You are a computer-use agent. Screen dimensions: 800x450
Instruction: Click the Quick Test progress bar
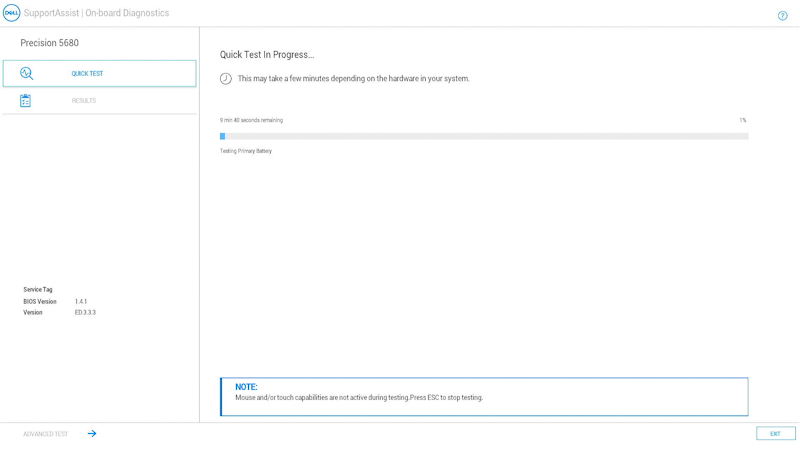click(x=484, y=136)
